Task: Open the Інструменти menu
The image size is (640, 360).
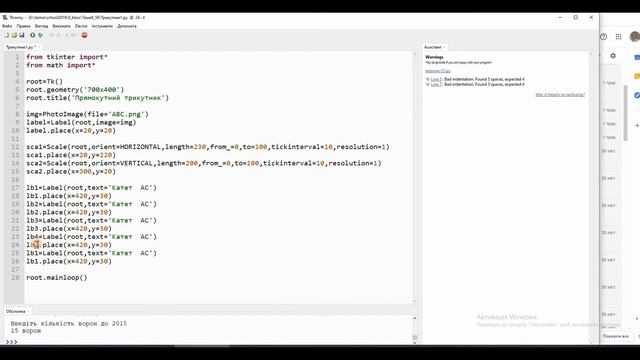Action: pos(102,26)
